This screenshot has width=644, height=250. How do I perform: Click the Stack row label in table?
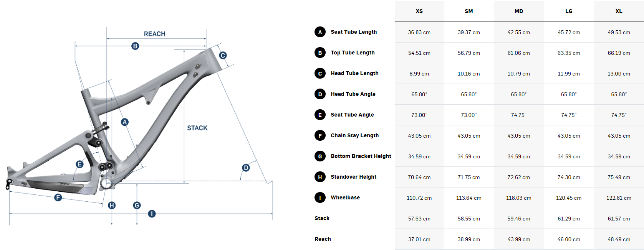coord(322,218)
